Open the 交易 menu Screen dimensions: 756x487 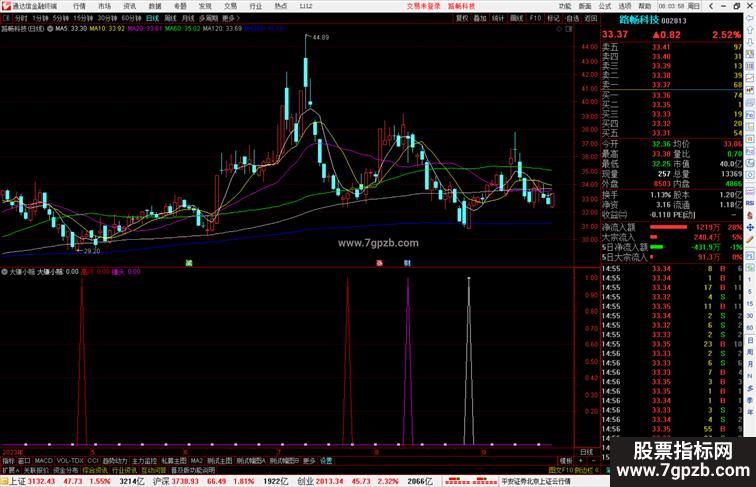pyautogui.click(x=230, y=6)
